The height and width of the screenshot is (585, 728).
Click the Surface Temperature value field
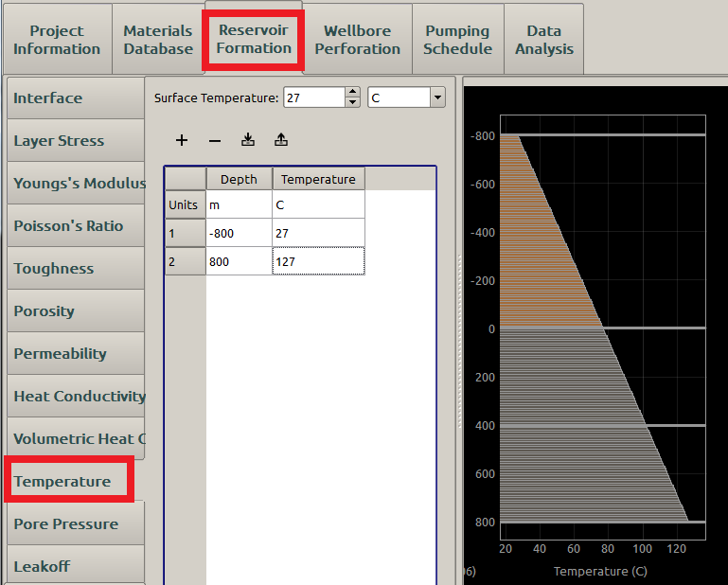tap(314, 97)
